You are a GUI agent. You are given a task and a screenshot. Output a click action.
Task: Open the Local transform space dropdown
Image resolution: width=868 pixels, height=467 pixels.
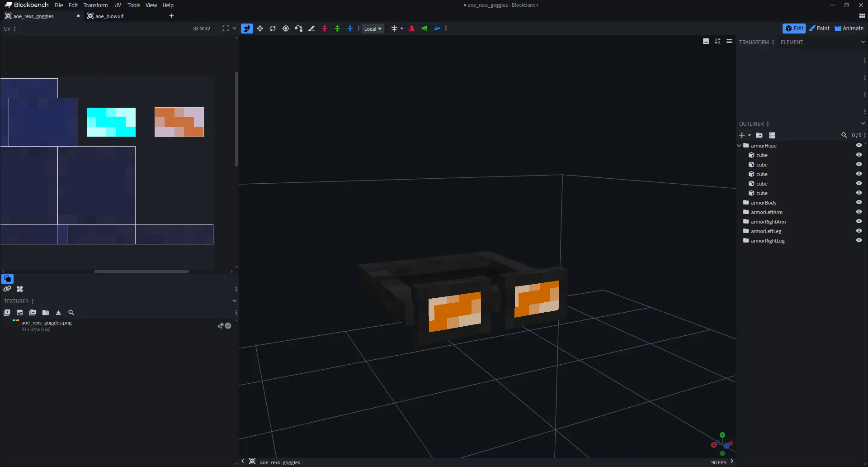click(x=373, y=29)
